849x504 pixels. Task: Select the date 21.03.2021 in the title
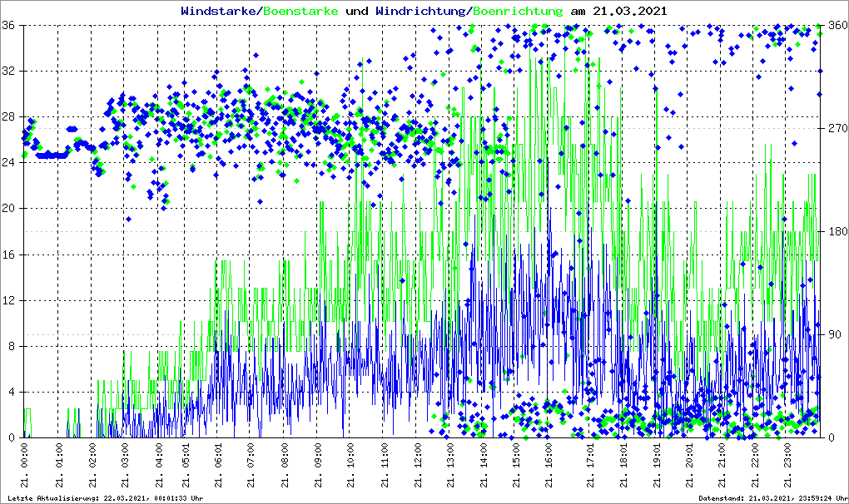tap(629, 12)
